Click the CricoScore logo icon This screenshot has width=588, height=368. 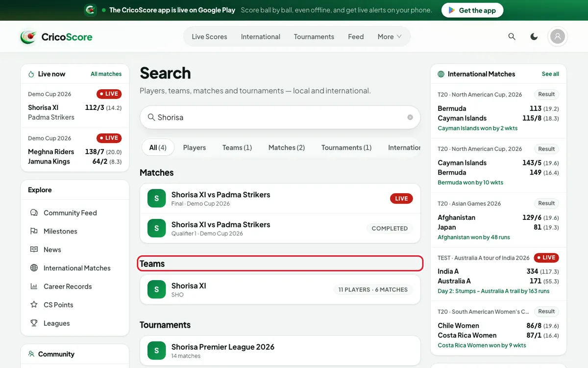tap(28, 37)
